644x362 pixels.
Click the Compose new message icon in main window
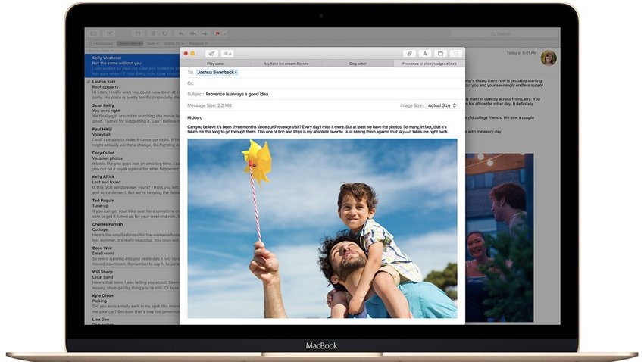click(109, 33)
